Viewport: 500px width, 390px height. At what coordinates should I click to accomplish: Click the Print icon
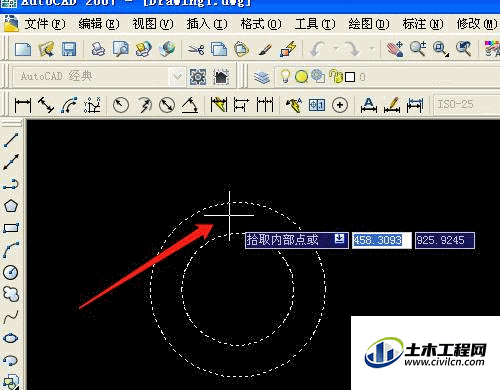98,49
